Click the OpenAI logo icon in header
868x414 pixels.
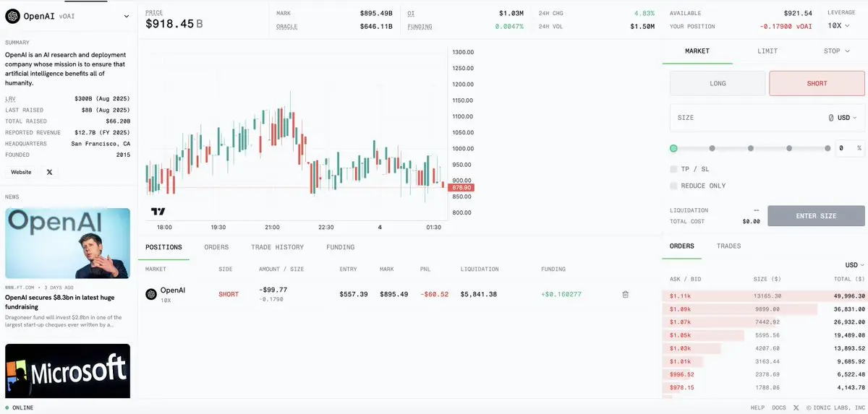pos(12,16)
